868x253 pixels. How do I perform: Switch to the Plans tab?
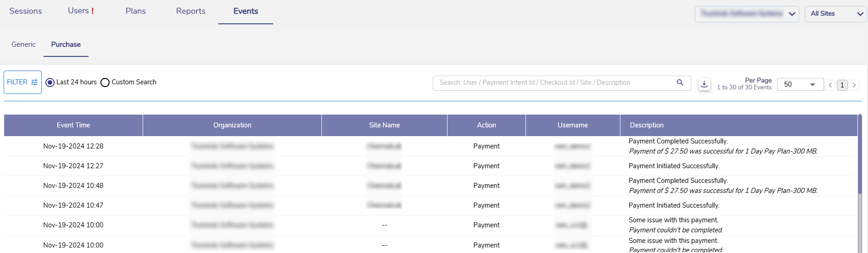click(136, 11)
